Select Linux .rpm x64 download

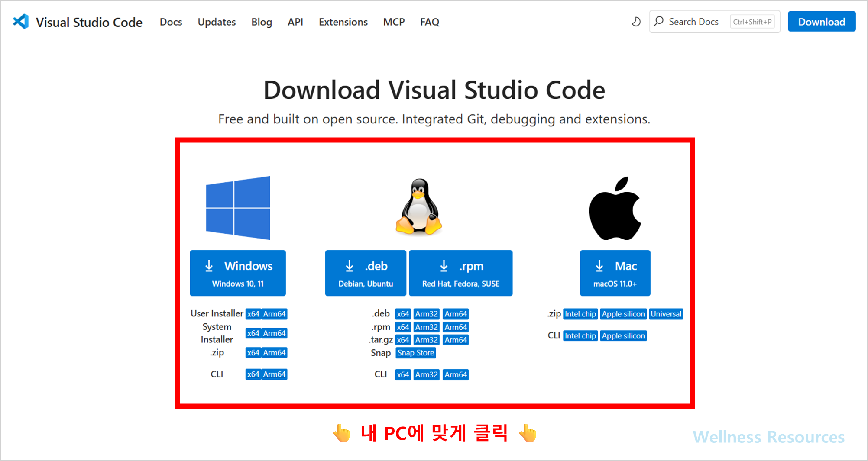pos(403,327)
